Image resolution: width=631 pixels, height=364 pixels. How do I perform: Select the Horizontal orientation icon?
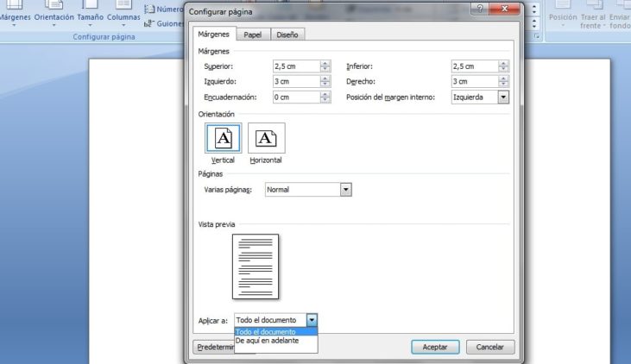(x=266, y=138)
